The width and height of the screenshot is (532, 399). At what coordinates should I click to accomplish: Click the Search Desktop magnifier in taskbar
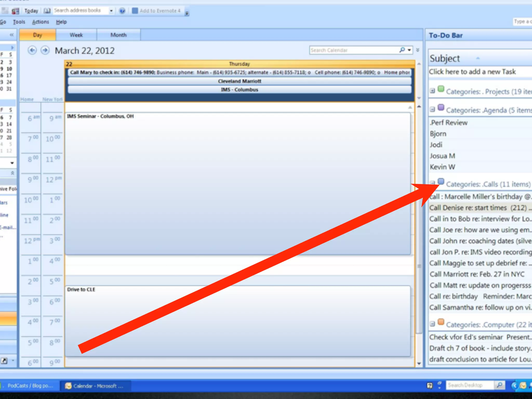coord(500,385)
